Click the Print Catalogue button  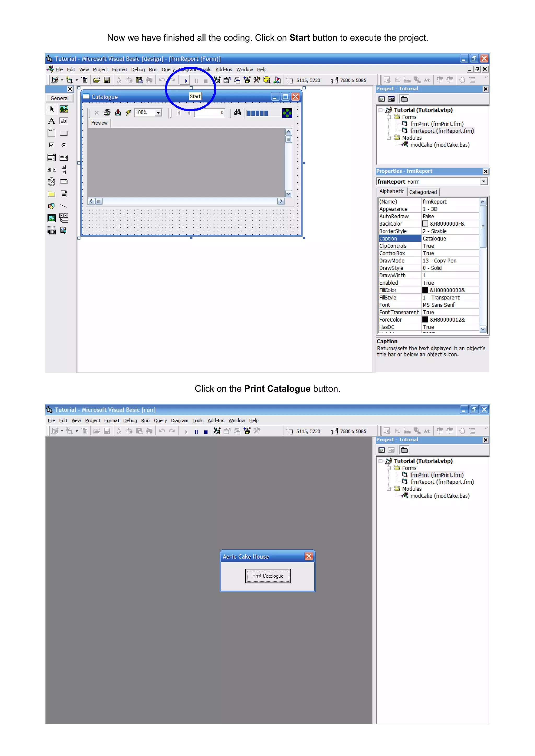267,576
